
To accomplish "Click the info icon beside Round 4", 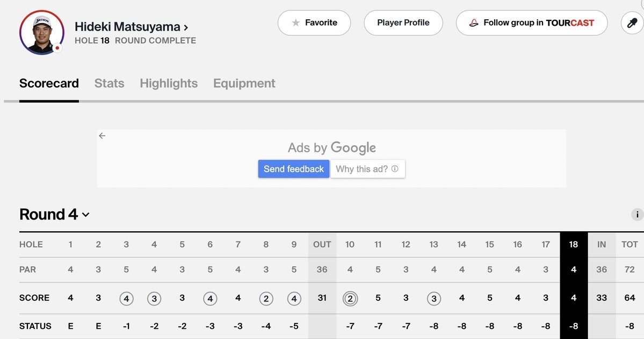I will 637,215.
